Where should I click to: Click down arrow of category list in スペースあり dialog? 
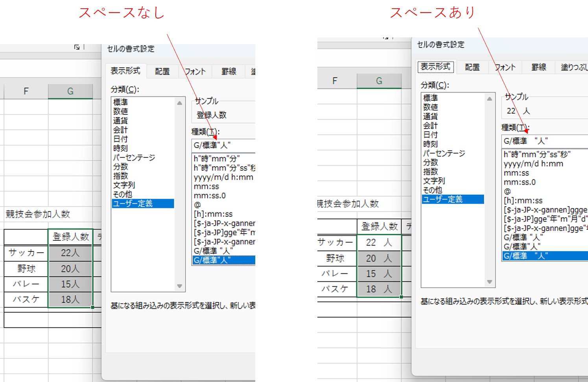(x=489, y=282)
